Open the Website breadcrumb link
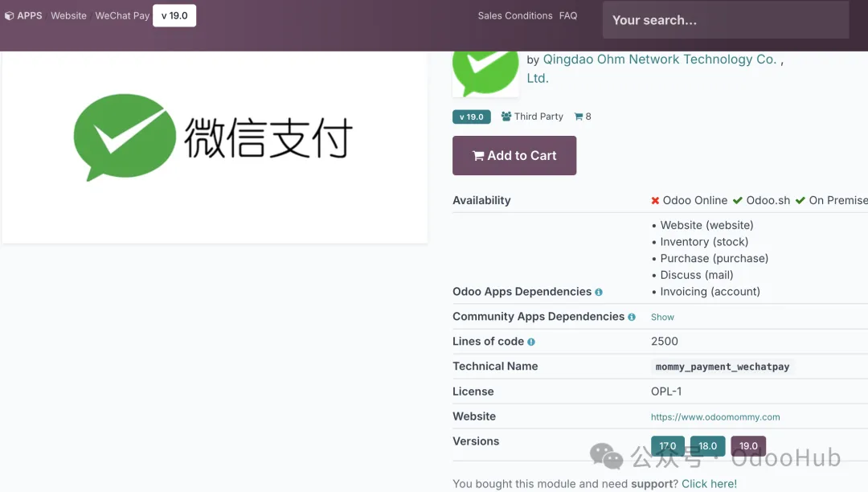The height and width of the screenshot is (492, 868). coord(68,15)
